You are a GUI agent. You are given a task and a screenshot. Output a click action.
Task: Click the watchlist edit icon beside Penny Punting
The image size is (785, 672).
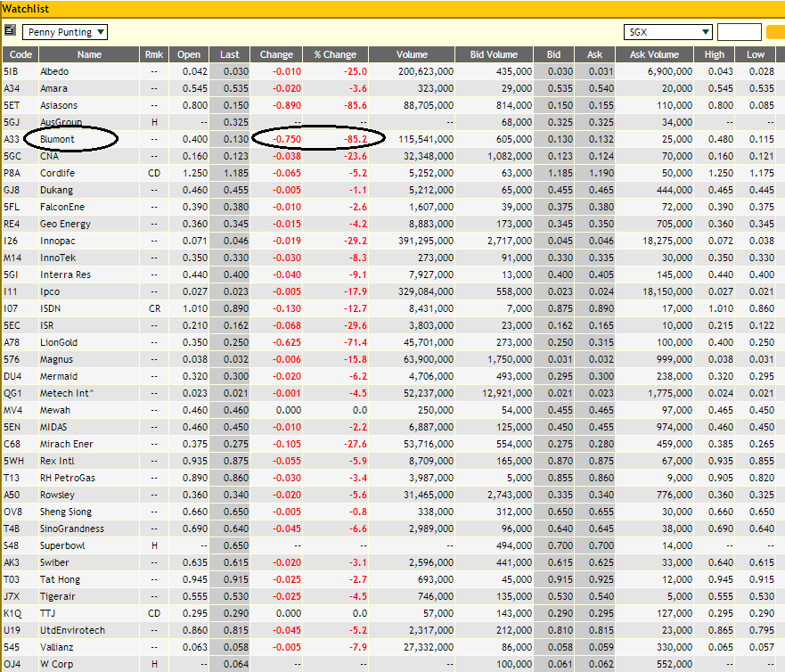click(x=10, y=31)
